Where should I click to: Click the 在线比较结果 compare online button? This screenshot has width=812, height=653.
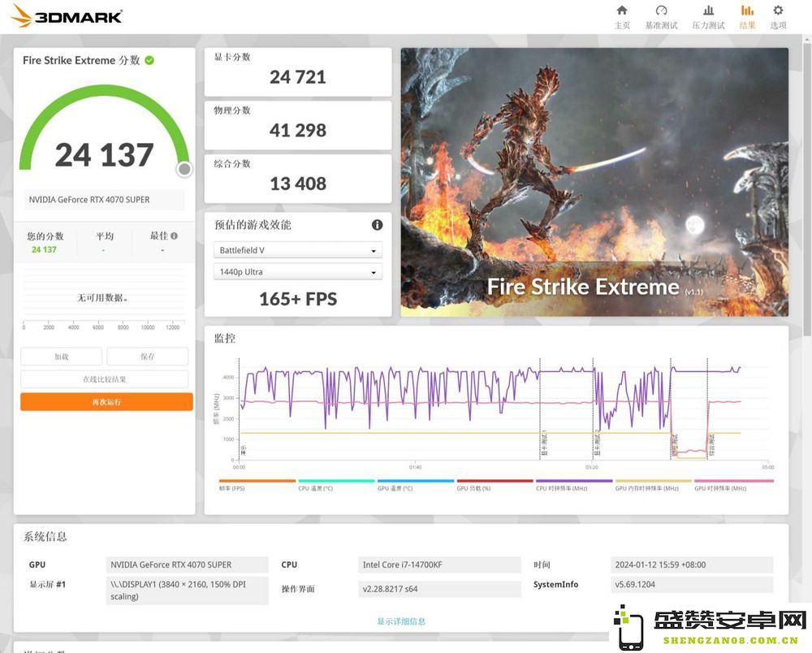click(104, 379)
